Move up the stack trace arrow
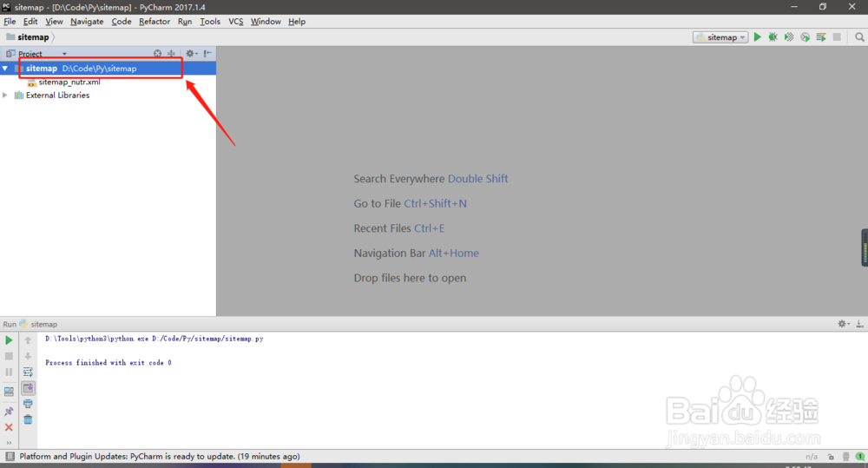This screenshot has height=468, width=868. [x=28, y=340]
